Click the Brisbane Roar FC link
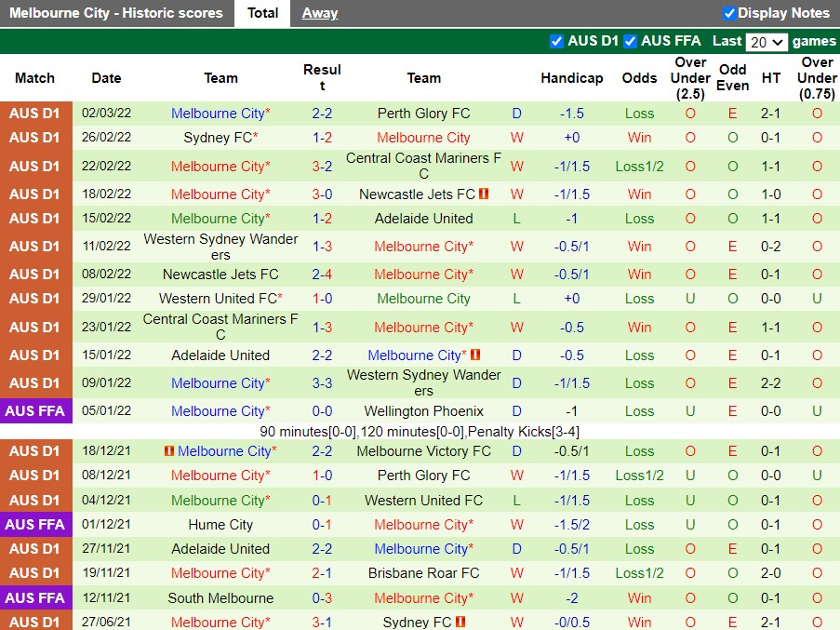This screenshot has height=630, width=840. [x=424, y=573]
